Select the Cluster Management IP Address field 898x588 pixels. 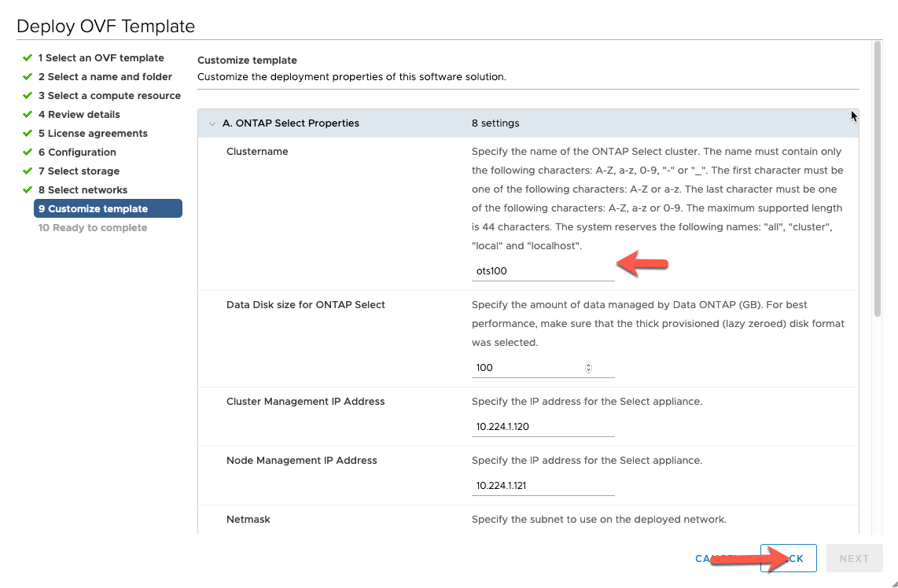coord(543,426)
